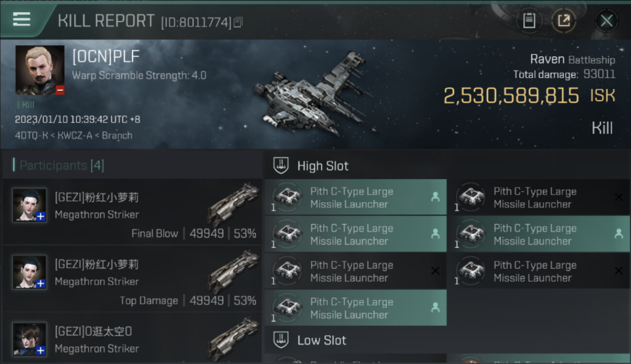Share the kill report externally

point(564,21)
